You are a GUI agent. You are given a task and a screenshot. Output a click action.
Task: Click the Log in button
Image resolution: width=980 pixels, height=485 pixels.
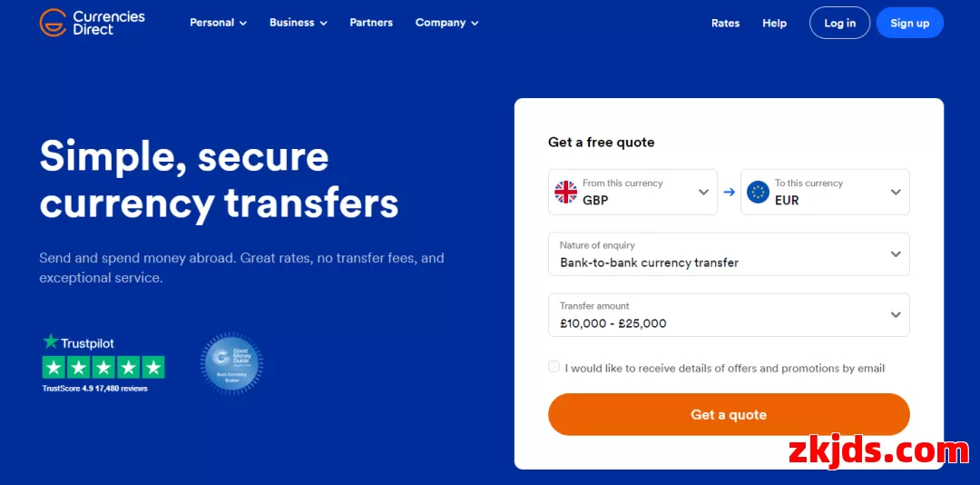pos(840,23)
